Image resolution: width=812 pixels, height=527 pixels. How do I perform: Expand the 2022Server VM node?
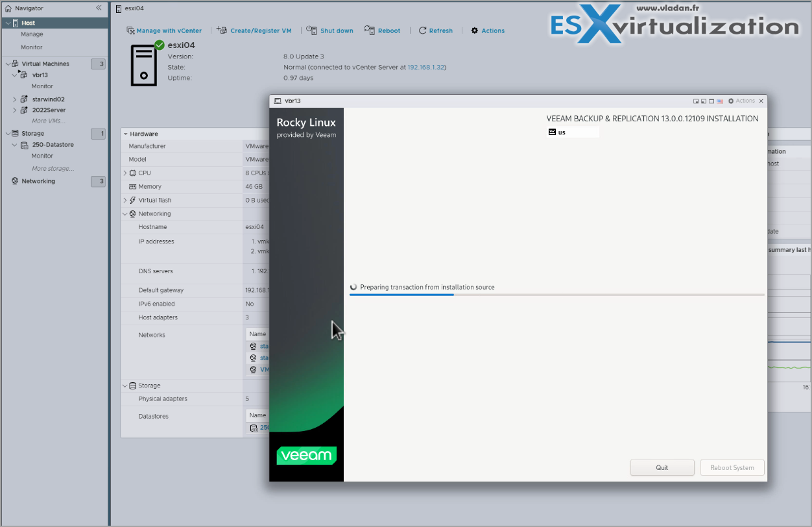pyautogui.click(x=14, y=110)
